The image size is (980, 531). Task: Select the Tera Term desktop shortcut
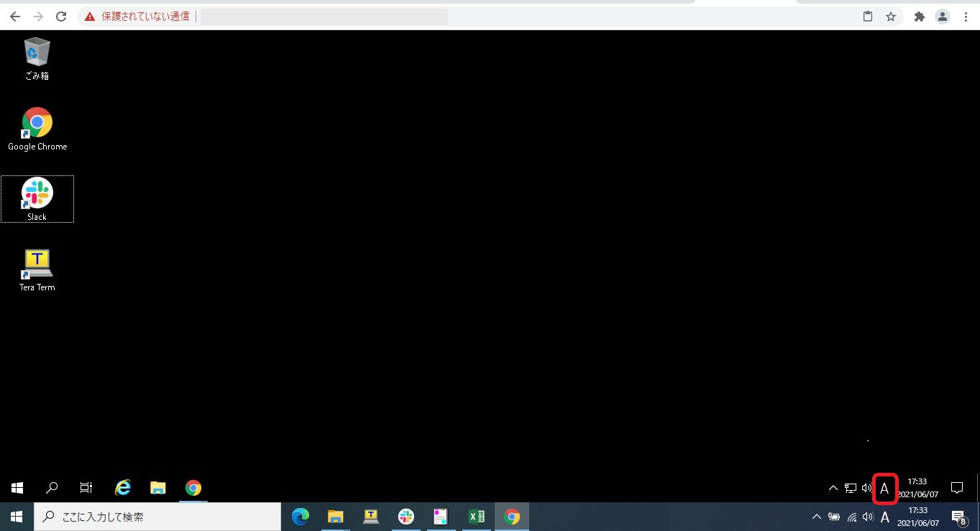pos(37,269)
